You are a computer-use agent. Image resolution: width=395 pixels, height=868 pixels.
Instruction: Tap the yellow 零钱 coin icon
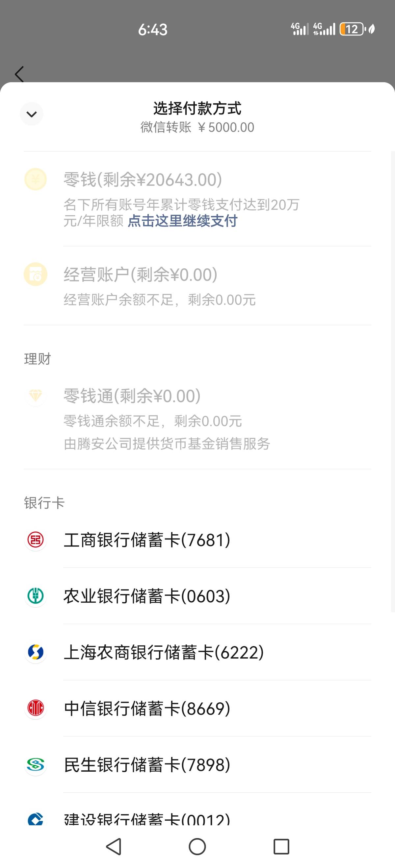[x=36, y=179]
